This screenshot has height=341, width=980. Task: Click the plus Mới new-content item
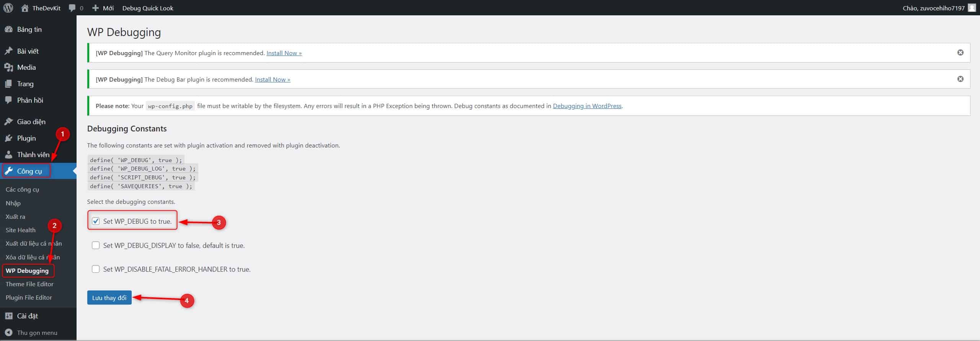pos(103,8)
